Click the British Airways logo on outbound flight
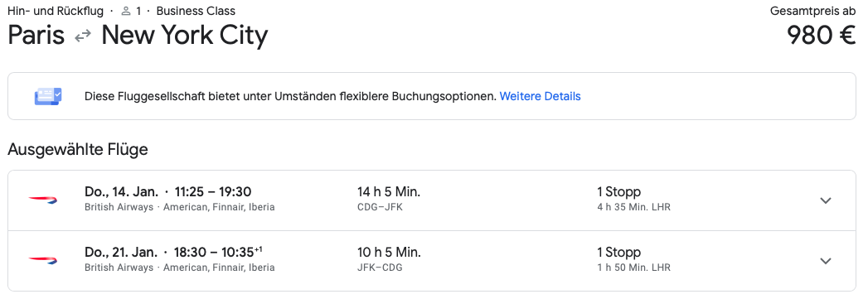Viewport: 868px width, 299px height. tap(43, 200)
